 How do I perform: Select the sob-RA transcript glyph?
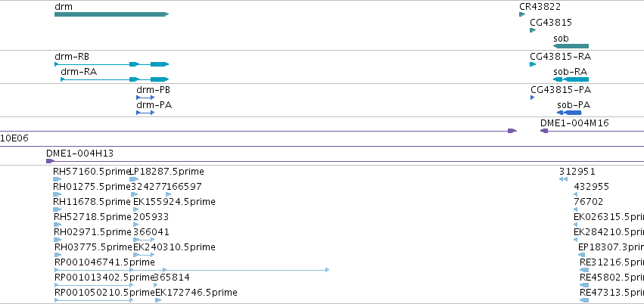[571, 79]
